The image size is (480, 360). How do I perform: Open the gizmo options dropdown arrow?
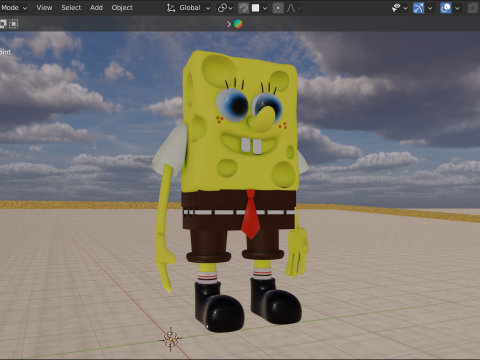[x=430, y=8]
